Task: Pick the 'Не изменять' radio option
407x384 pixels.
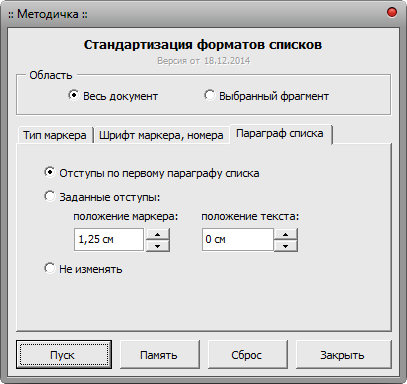Action: coord(83,269)
